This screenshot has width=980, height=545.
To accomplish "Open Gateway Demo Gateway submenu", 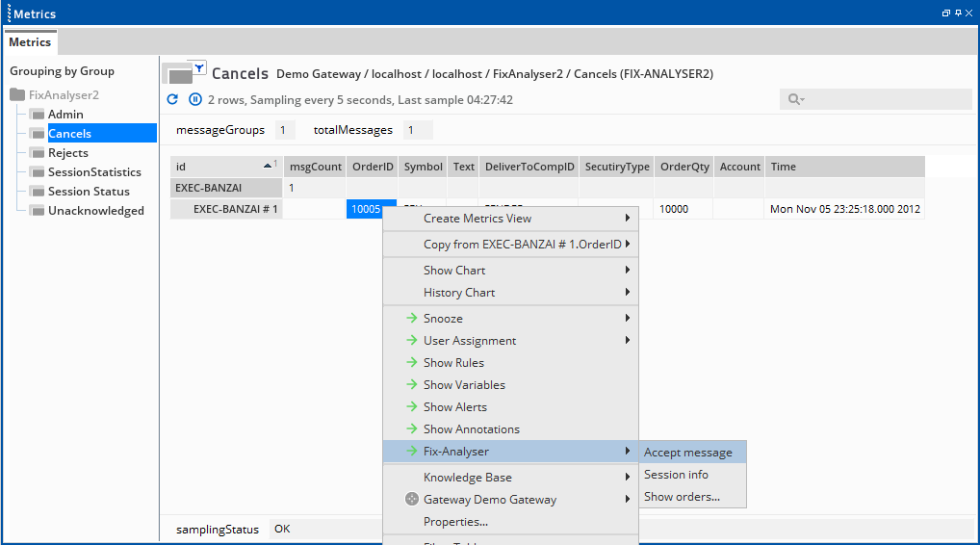I will [510, 500].
